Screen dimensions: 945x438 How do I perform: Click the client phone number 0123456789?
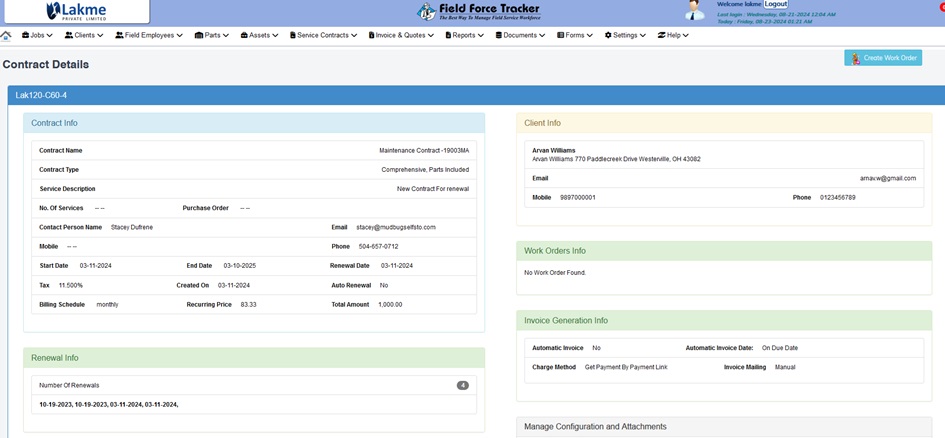pyautogui.click(x=838, y=198)
